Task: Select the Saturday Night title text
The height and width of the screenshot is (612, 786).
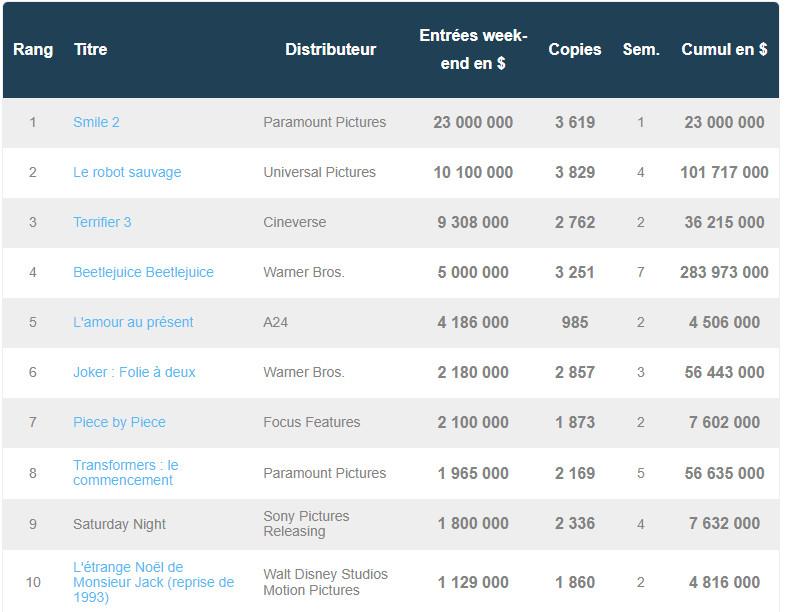Action: [x=119, y=524]
